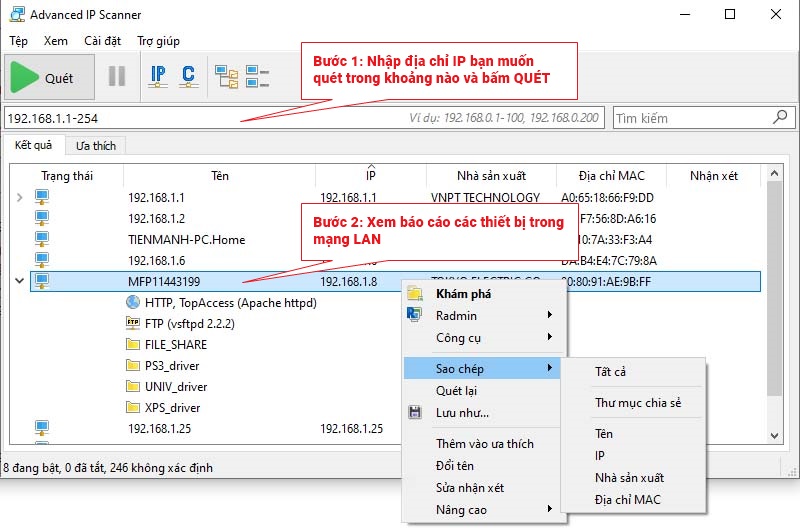The width and height of the screenshot is (800, 530).
Task: Select the computer icon for 192.168.1.6
Action: tap(42, 260)
